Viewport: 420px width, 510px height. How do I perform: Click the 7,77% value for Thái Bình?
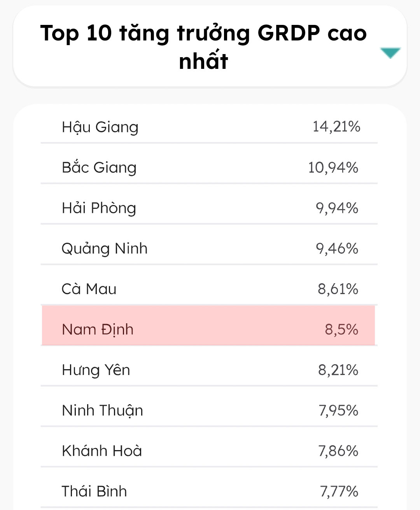click(x=339, y=491)
